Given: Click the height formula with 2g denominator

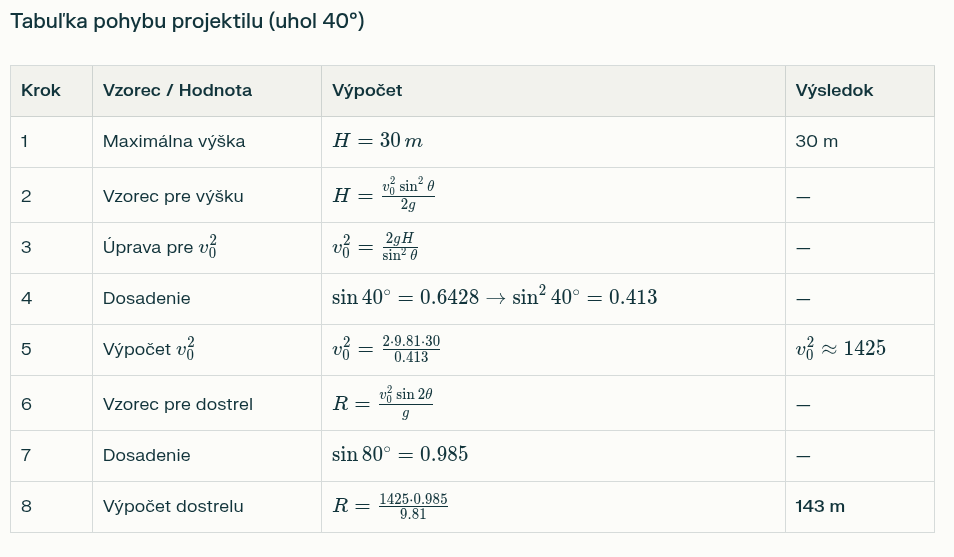Looking at the screenshot, I should point(384,196).
